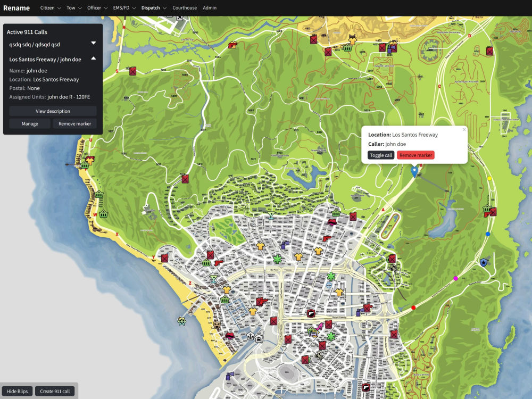Click the Caller: john doe text in popup
Screen dimensions: 532x399
pos(387,144)
